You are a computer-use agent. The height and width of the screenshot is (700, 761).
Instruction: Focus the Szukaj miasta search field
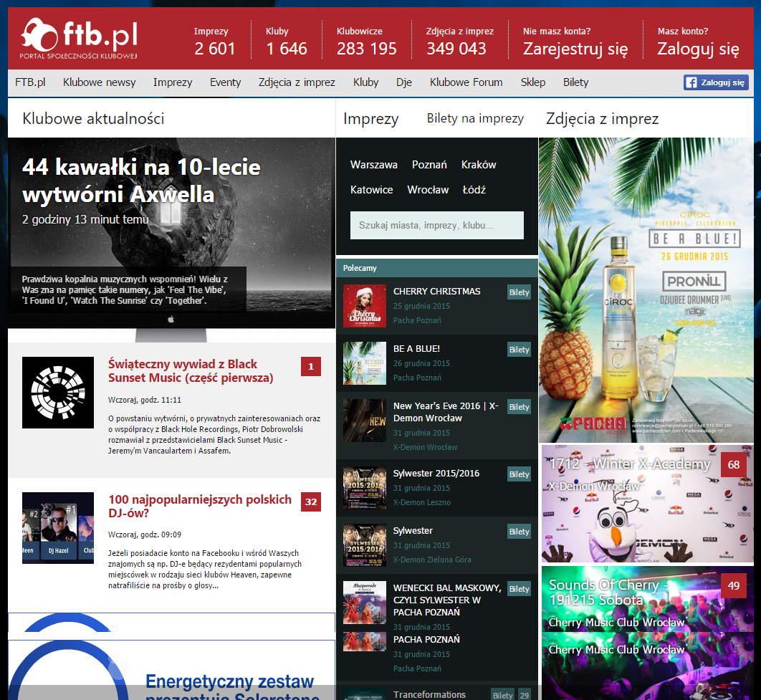436,225
